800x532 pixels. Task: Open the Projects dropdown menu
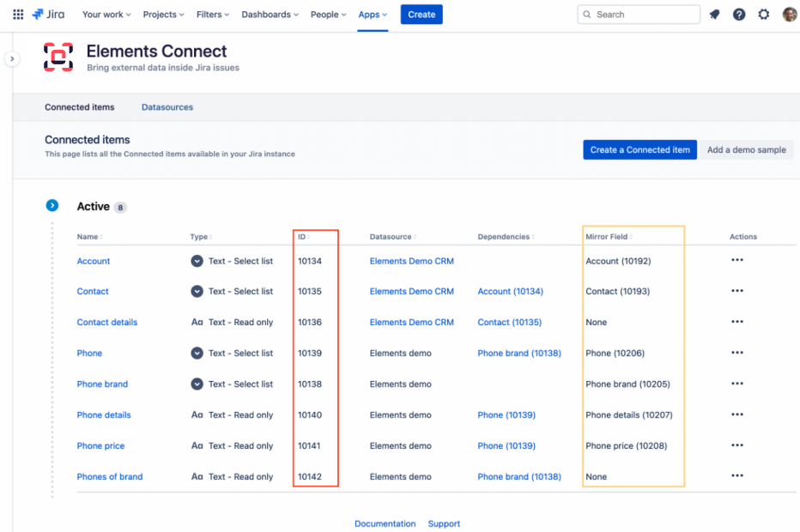163,14
